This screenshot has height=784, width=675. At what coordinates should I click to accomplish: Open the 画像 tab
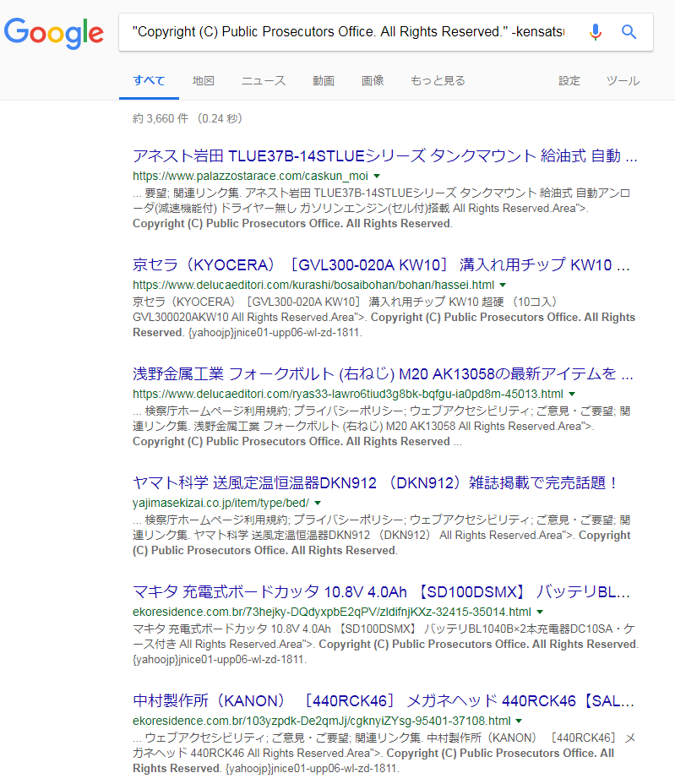[x=373, y=80]
